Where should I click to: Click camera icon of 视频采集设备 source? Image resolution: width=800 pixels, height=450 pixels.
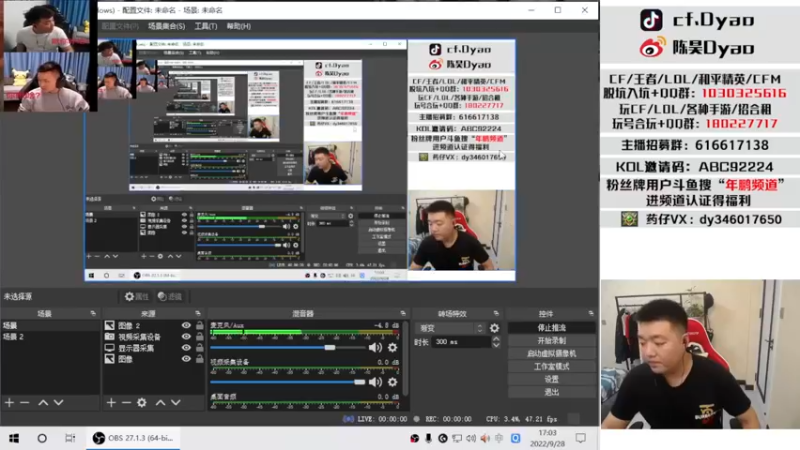pyautogui.click(x=110, y=337)
